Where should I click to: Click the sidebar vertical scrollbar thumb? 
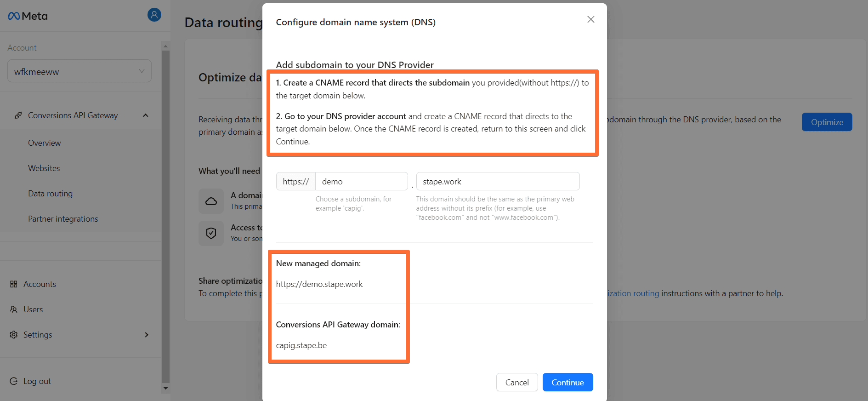[x=166, y=216]
